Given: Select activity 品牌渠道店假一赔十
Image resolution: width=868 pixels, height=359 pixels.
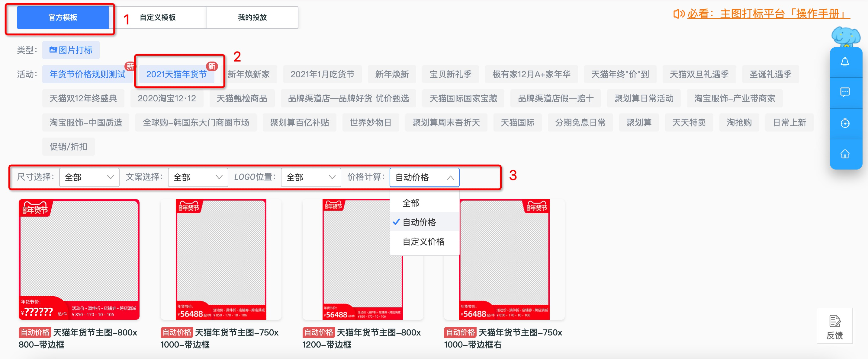Looking at the screenshot, I should [x=556, y=99].
